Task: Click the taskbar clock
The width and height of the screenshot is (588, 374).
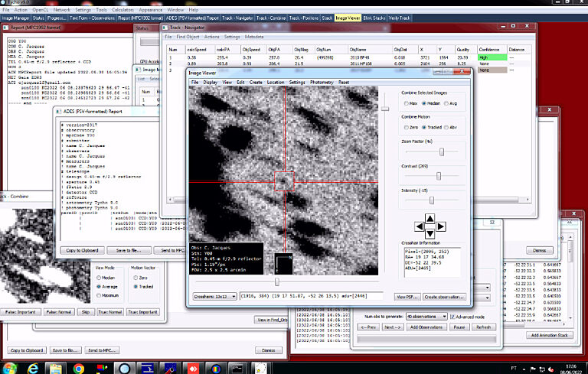Action: [570, 369]
